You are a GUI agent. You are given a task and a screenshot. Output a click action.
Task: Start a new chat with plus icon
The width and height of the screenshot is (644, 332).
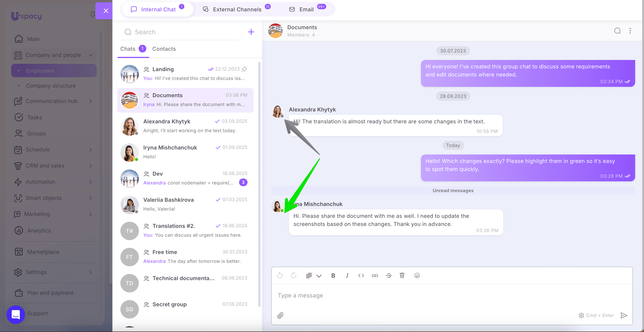click(x=251, y=32)
